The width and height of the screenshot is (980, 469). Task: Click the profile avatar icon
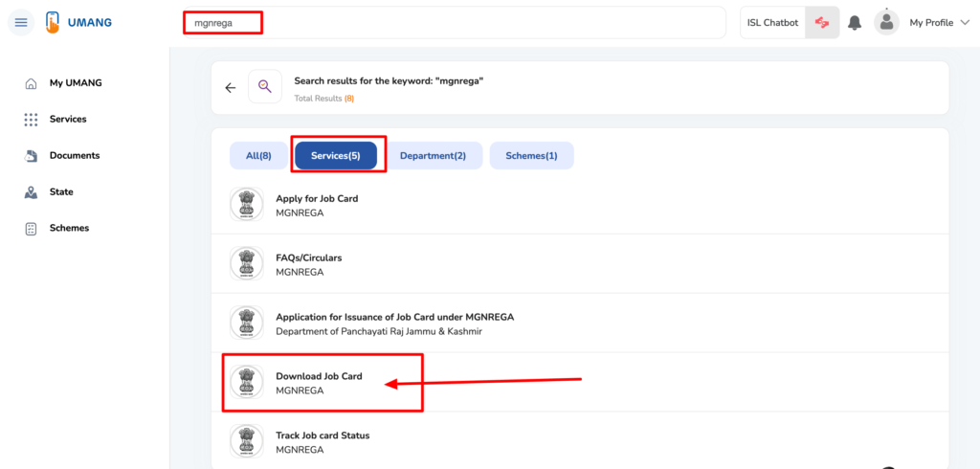(886, 23)
